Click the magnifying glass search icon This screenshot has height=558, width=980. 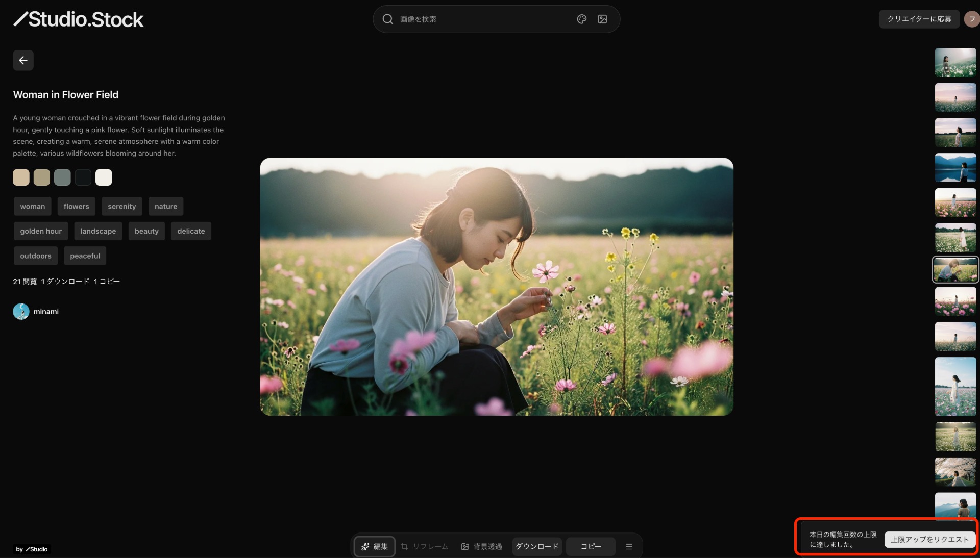(x=387, y=19)
